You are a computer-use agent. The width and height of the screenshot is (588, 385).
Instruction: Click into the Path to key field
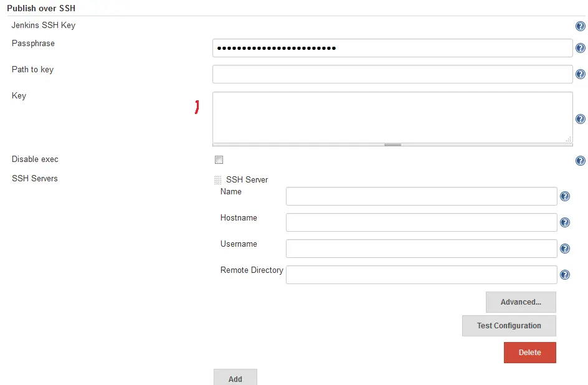[x=392, y=74]
